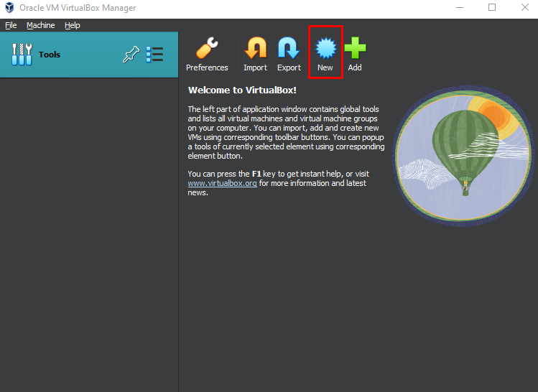Open the File menu
Image resolution: width=538 pixels, height=392 pixels.
coord(11,25)
